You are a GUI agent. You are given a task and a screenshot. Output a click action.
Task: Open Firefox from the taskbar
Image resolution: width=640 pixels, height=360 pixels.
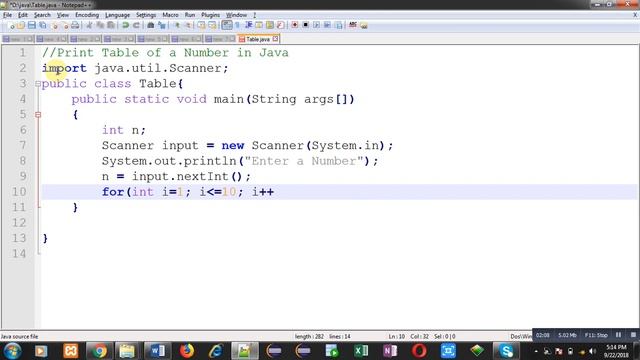tap(187, 351)
